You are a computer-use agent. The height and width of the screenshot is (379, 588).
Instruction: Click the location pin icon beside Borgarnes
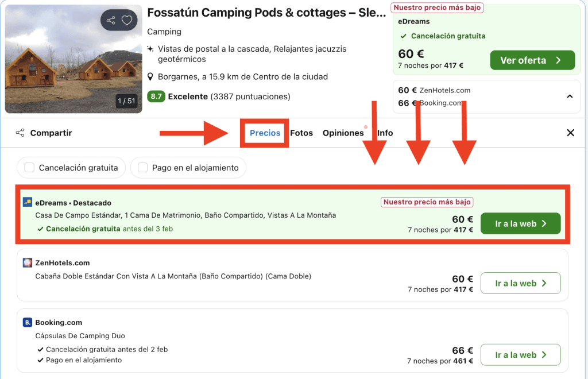coord(150,77)
